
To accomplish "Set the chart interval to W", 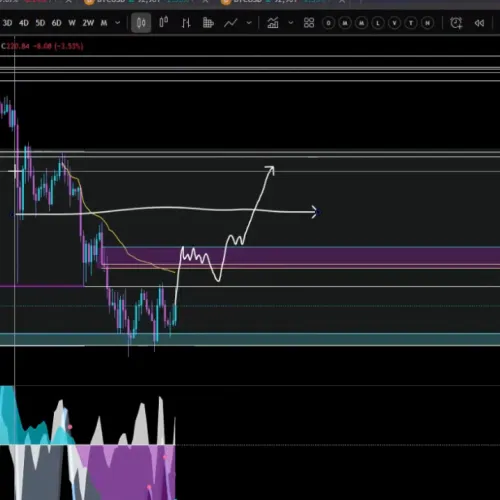I will [72, 23].
